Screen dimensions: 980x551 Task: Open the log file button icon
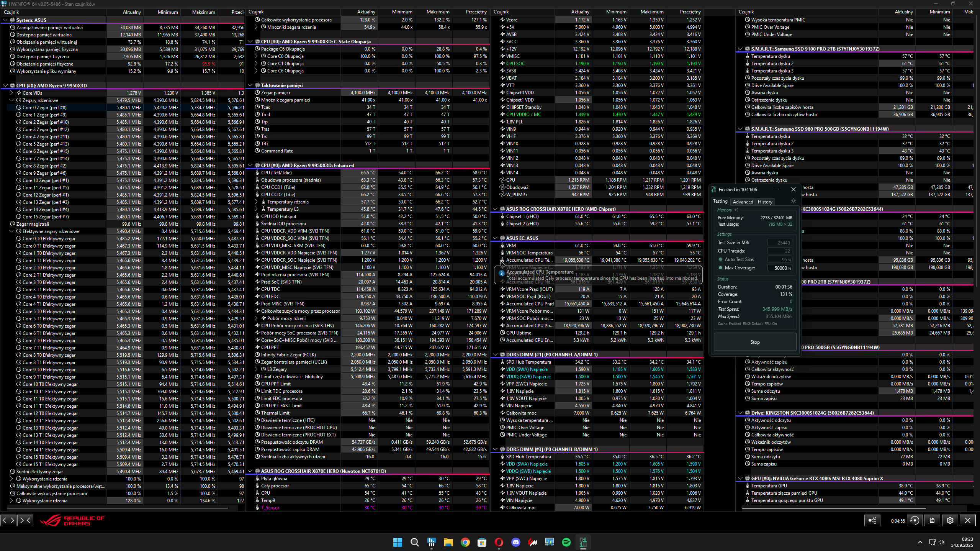point(932,520)
